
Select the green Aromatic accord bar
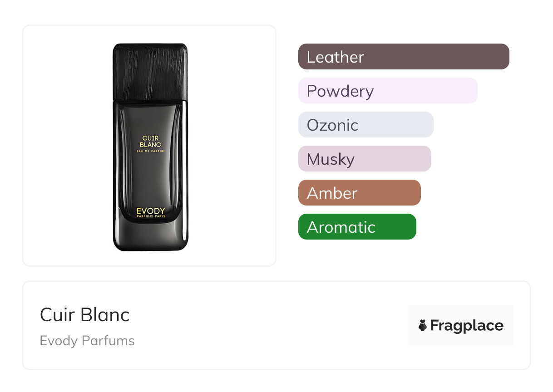tap(357, 227)
